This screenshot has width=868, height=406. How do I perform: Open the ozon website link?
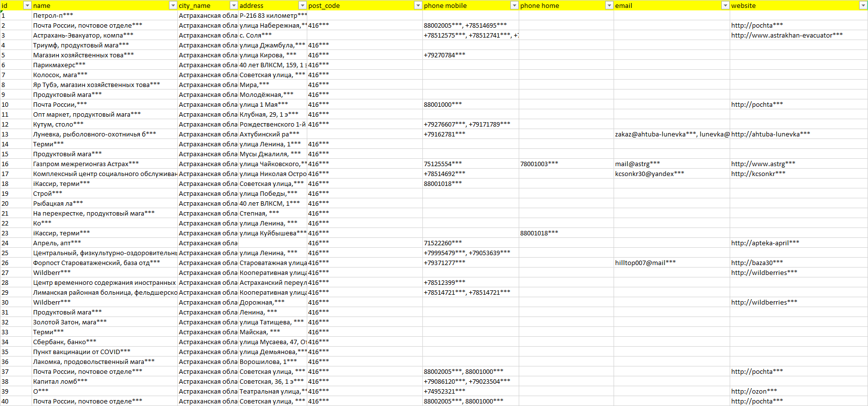[x=754, y=391]
